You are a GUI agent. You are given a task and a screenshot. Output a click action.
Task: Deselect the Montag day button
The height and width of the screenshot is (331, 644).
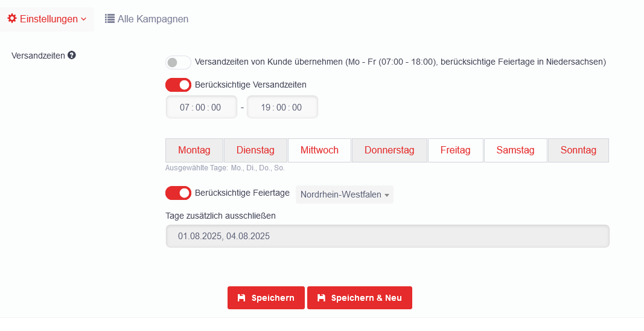(194, 150)
